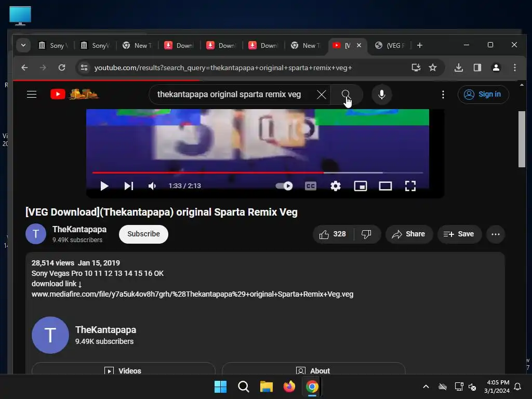The image size is (532, 399).
Task: Bookmark this page with star
Action: tap(433, 68)
